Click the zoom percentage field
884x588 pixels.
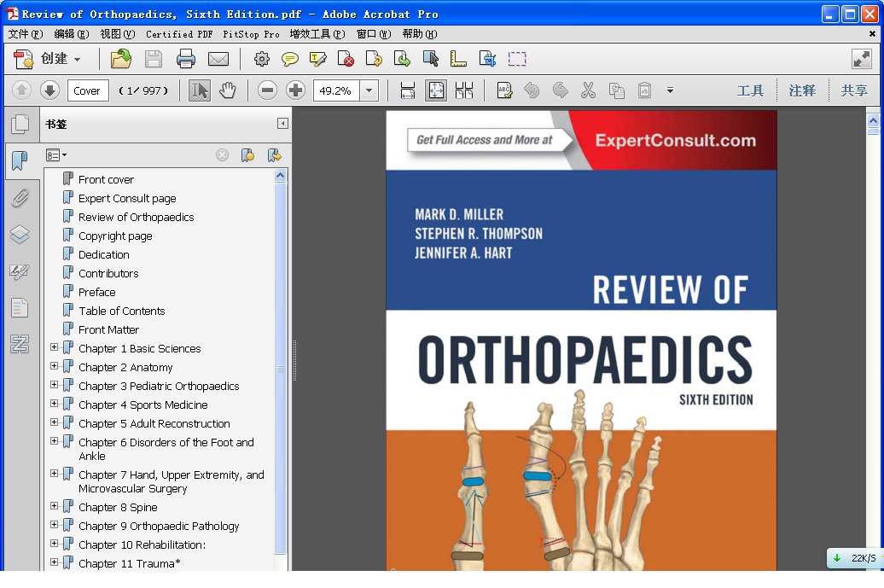(x=336, y=90)
